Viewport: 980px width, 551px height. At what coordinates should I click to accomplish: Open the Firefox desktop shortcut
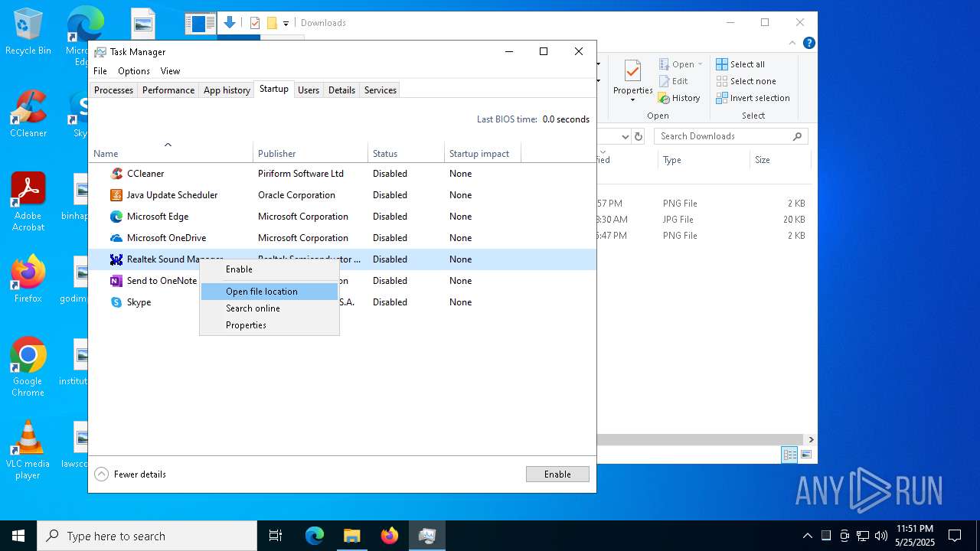pos(28,279)
